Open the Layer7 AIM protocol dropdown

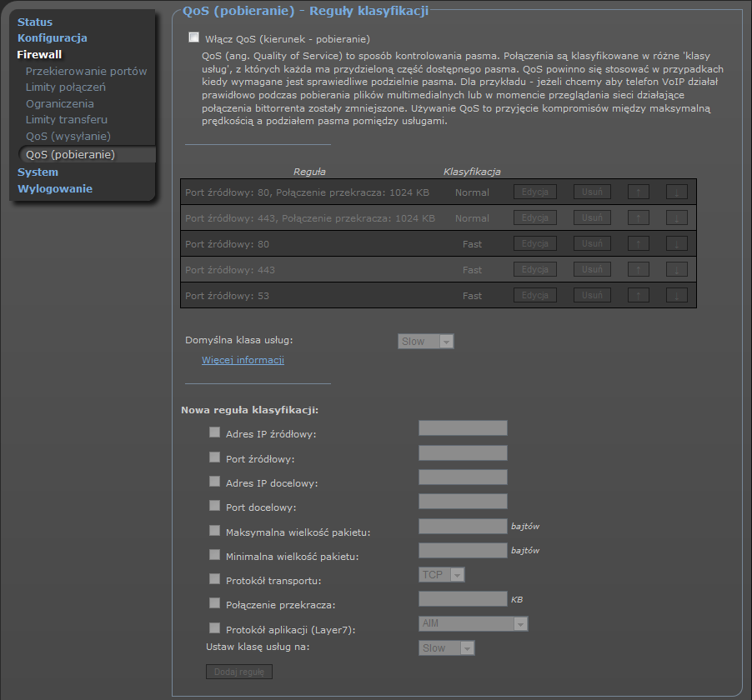coord(473,624)
